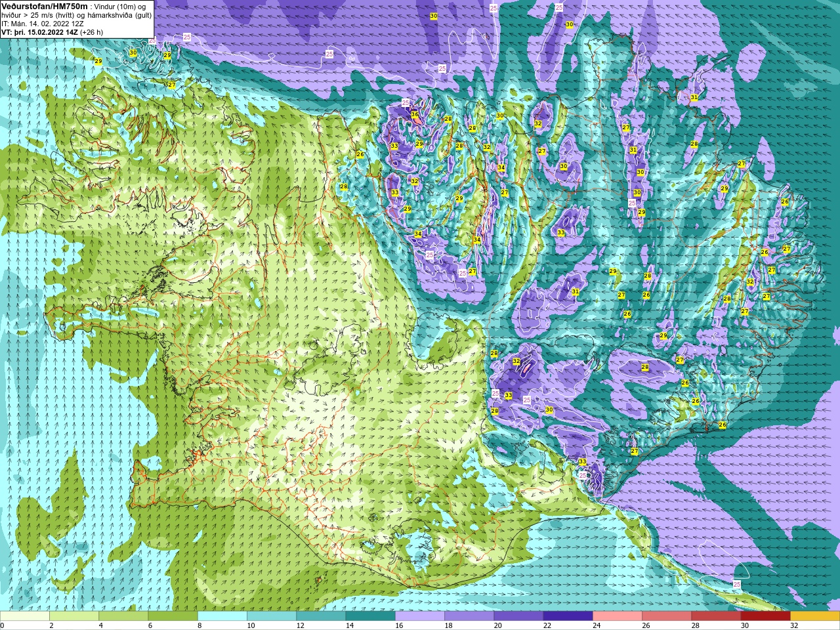Click the legend scale label '26'
Image resolution: width=840 pixels, height=630 pixels.
[x=646, y=625]
